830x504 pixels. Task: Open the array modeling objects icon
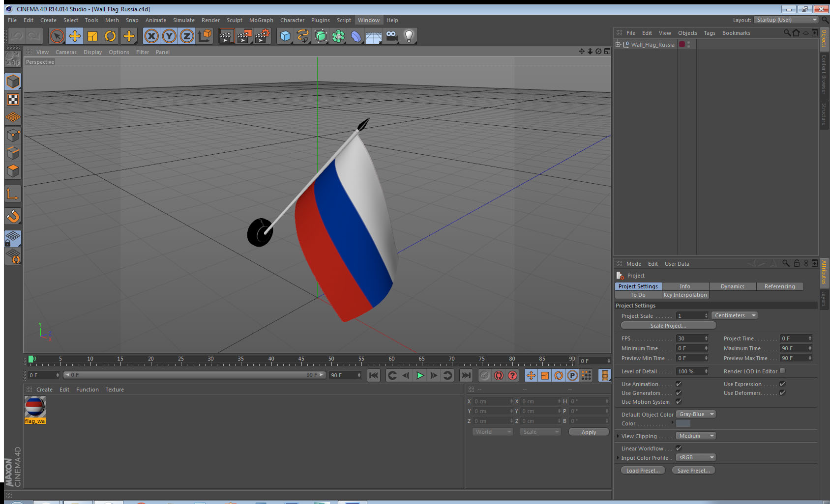point(338,36)
